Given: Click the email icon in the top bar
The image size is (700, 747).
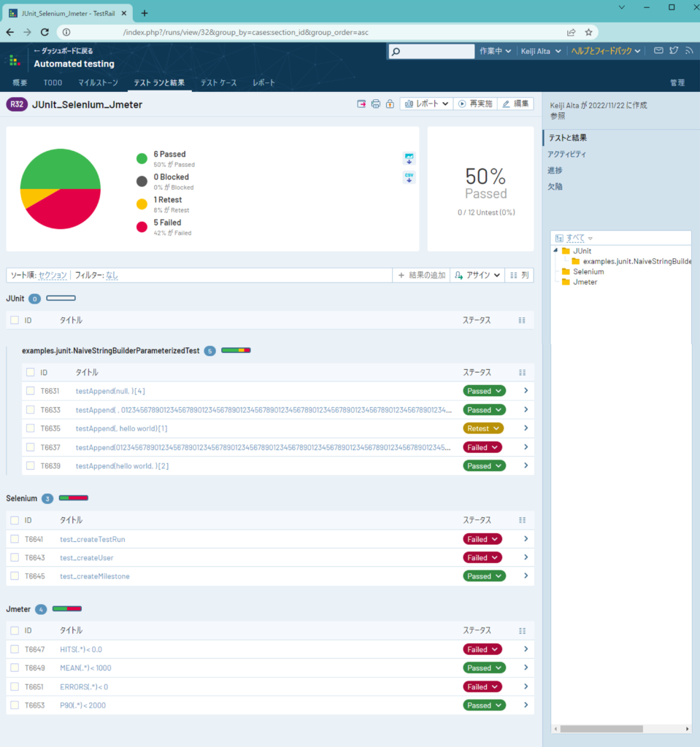Looking at the screenshot, I should point(657,50).
